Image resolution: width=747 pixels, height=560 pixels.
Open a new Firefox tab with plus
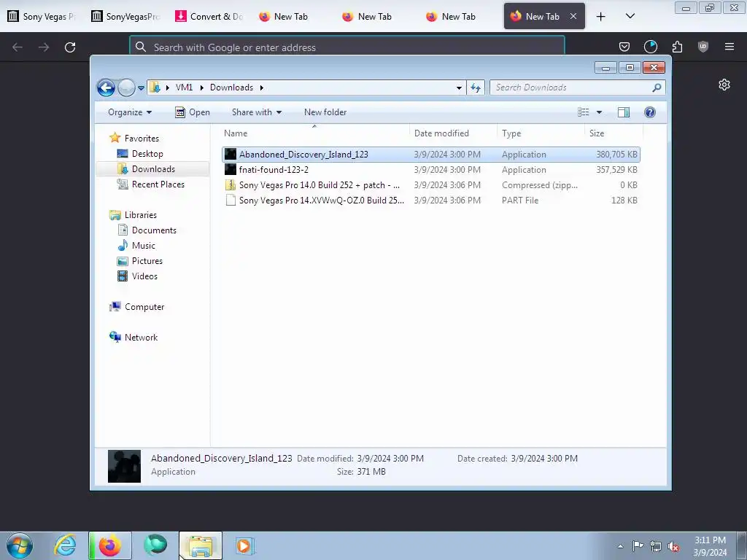(601, 17)
